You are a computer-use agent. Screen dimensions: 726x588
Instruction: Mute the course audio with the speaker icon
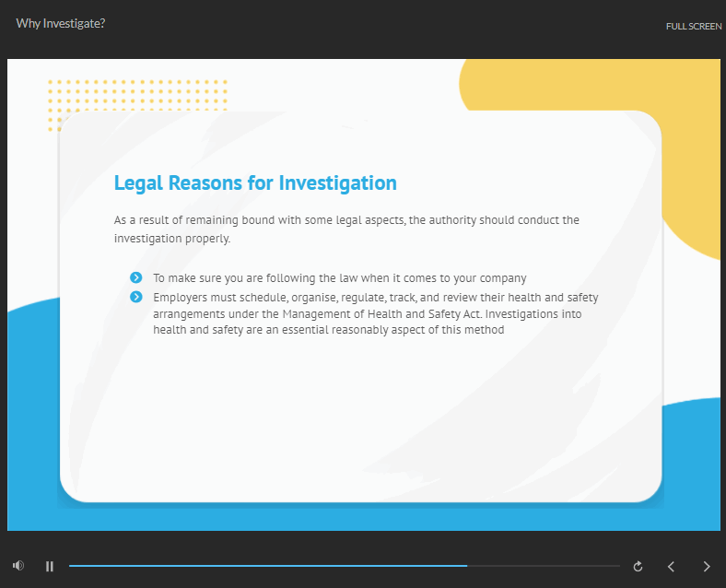pyautogui.click(x=18, y=565)
